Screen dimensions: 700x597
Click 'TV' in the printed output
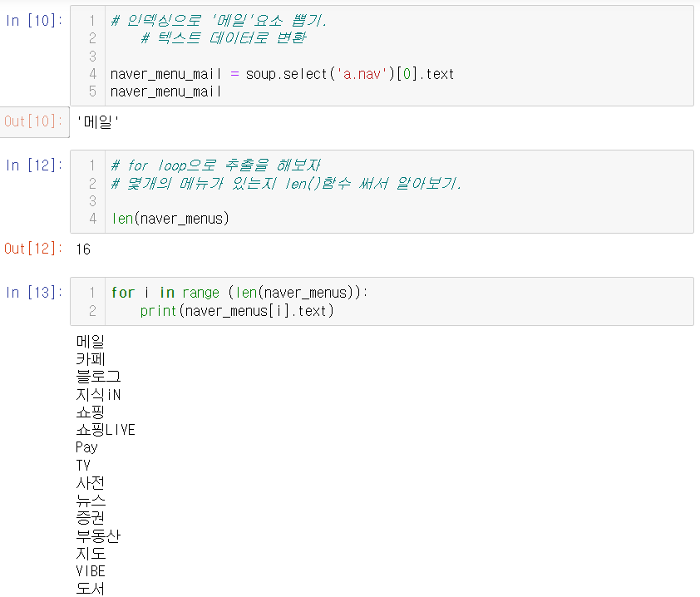click(83, 466)
